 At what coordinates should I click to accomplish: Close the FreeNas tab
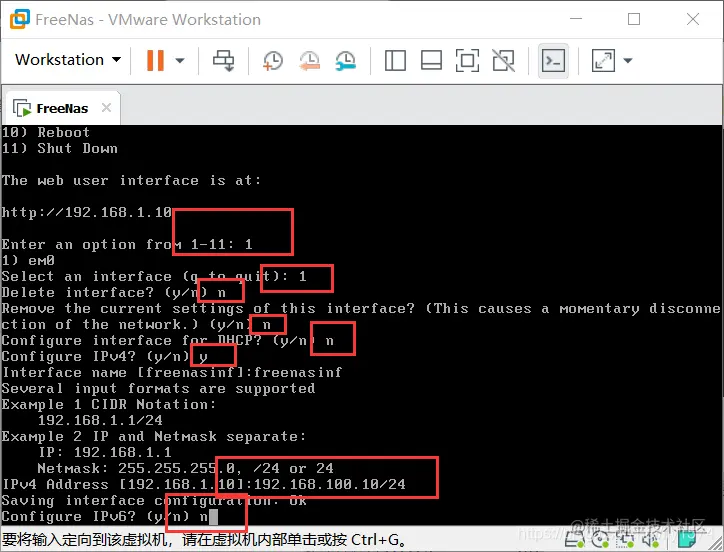coord(106,108)
